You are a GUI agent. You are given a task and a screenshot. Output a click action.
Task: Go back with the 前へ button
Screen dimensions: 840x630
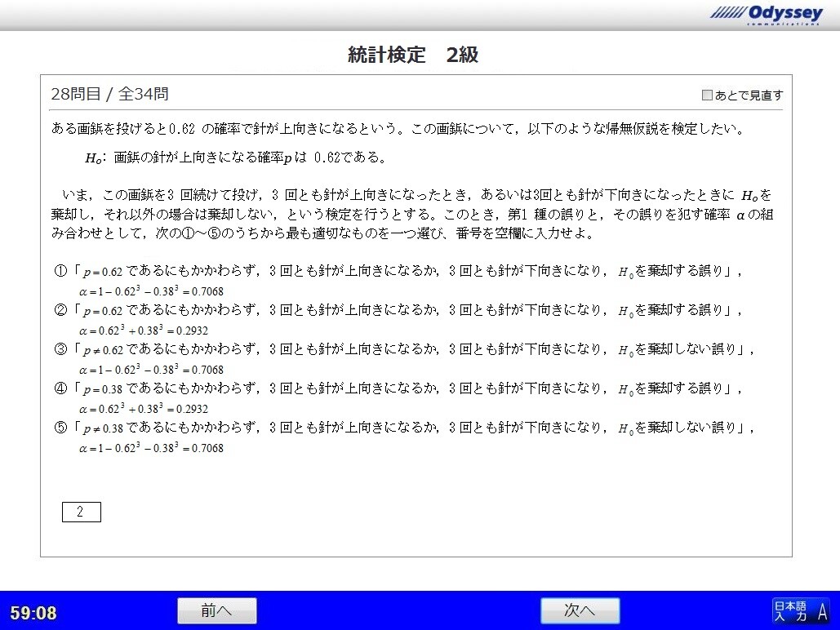click(216, 610)
